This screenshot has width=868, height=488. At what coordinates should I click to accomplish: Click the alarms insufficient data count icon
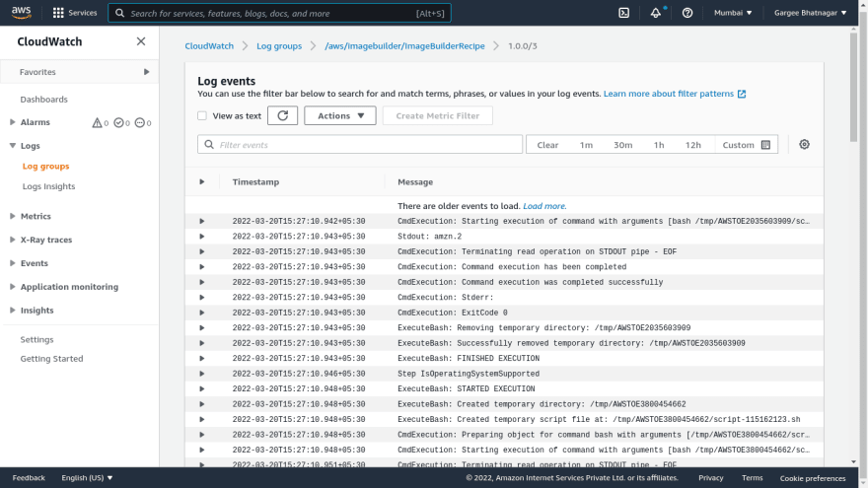coord(139,123)
